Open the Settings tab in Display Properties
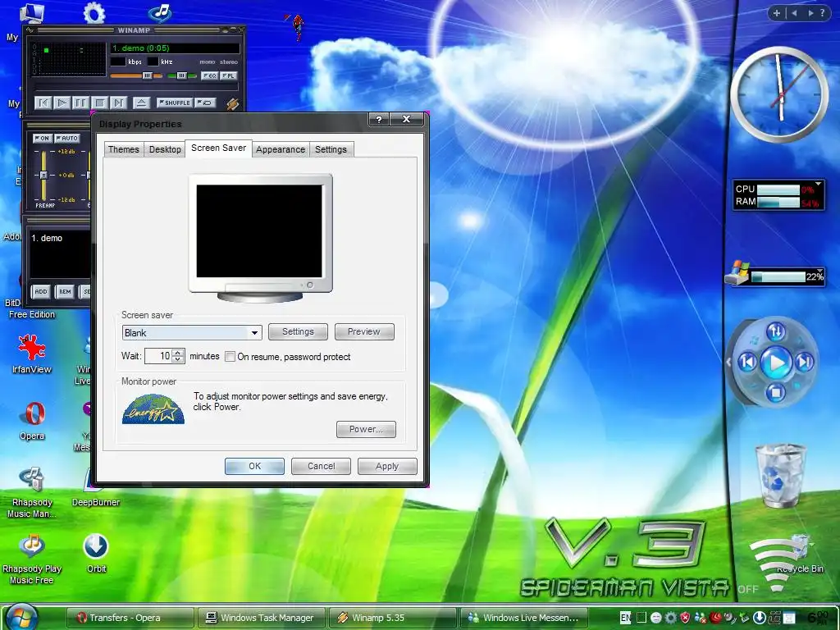Viewport: 840px width, 630px height. click(x=331, y=149)
